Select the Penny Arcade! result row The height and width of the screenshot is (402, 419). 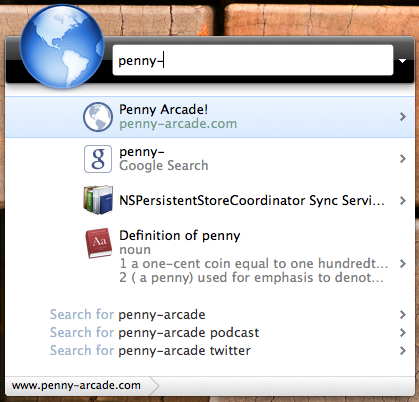coord(210,117)
